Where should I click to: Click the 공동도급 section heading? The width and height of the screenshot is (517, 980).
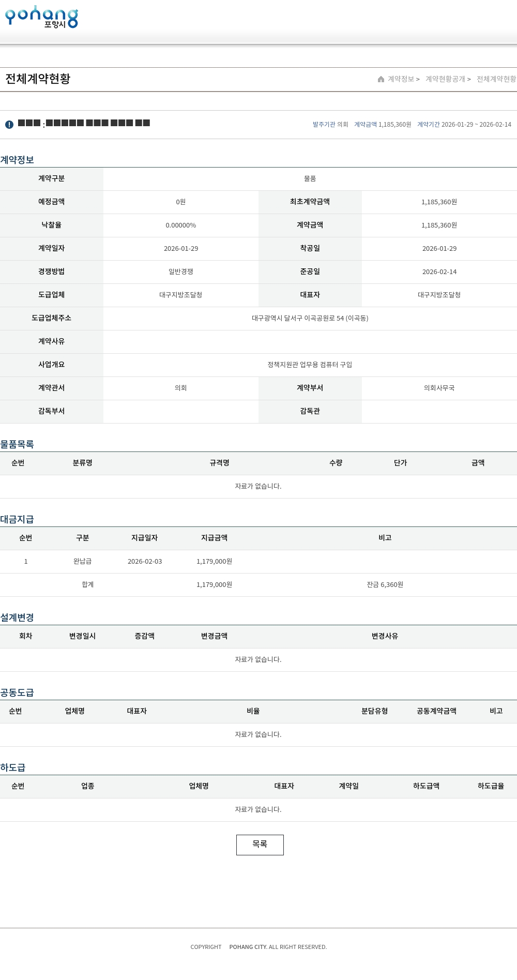pyautogui.click(x=17, y=692)
